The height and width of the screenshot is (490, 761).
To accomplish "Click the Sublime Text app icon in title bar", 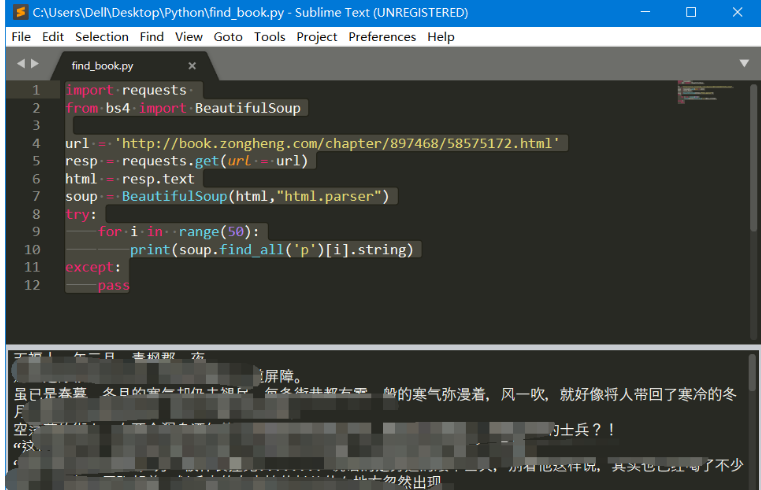I will point(20,12).
